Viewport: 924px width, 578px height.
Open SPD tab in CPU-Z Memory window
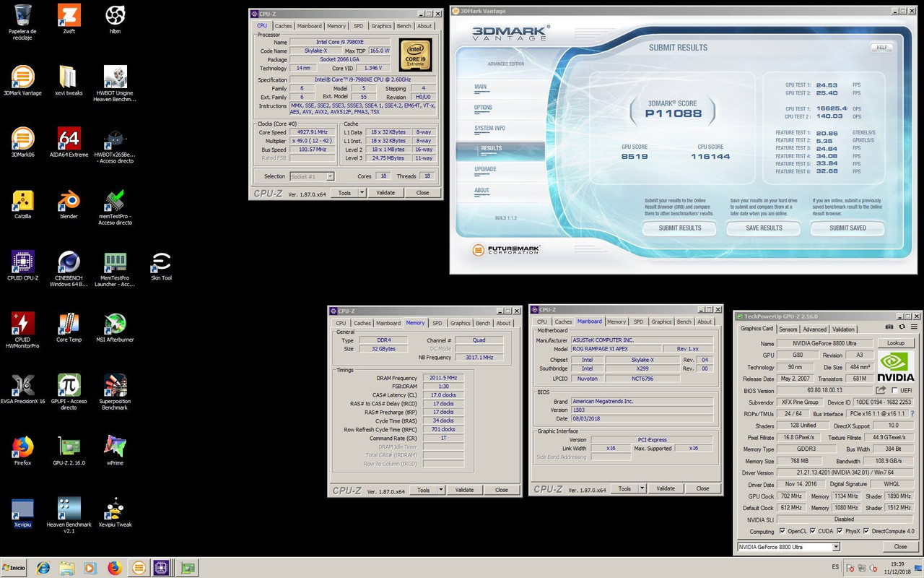(437, 323)
